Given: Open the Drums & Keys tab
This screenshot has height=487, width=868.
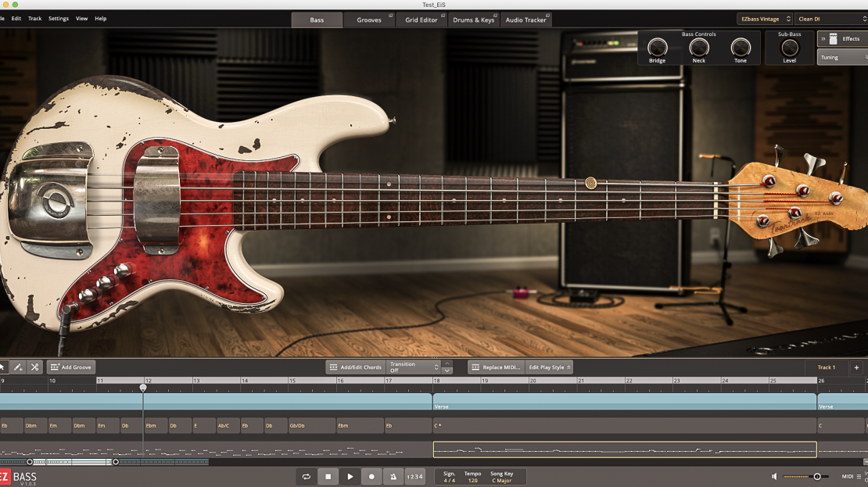Looking at the screenshot, I should [473, 20].
